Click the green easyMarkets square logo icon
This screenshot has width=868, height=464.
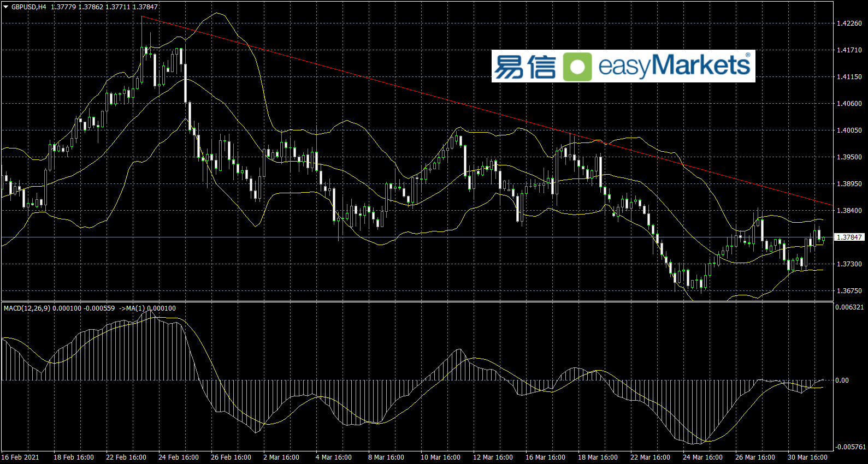[577, 67]
